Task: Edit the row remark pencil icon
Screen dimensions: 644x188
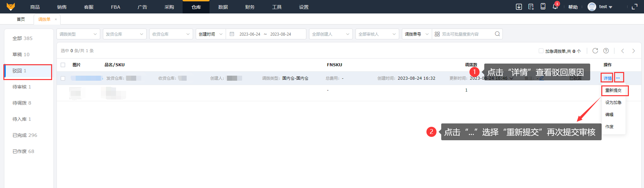Action: (x=542, y=78)
